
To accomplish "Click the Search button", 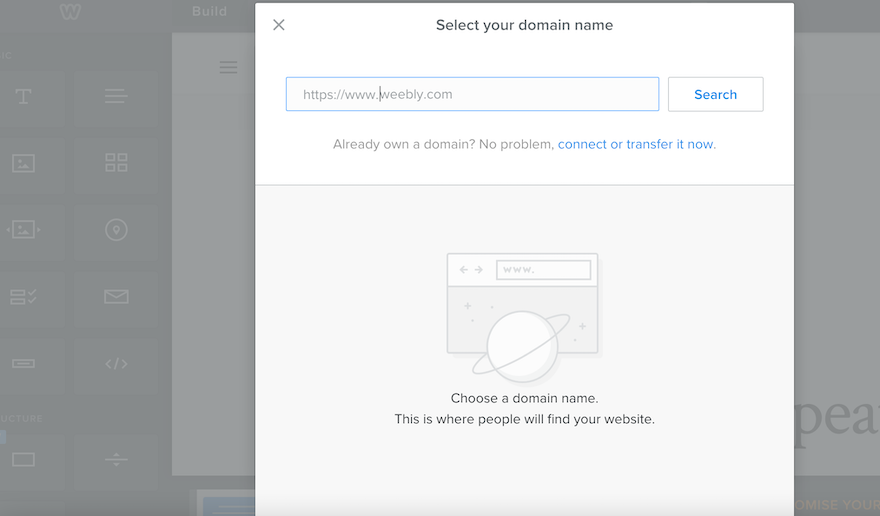I will point(716,94).
